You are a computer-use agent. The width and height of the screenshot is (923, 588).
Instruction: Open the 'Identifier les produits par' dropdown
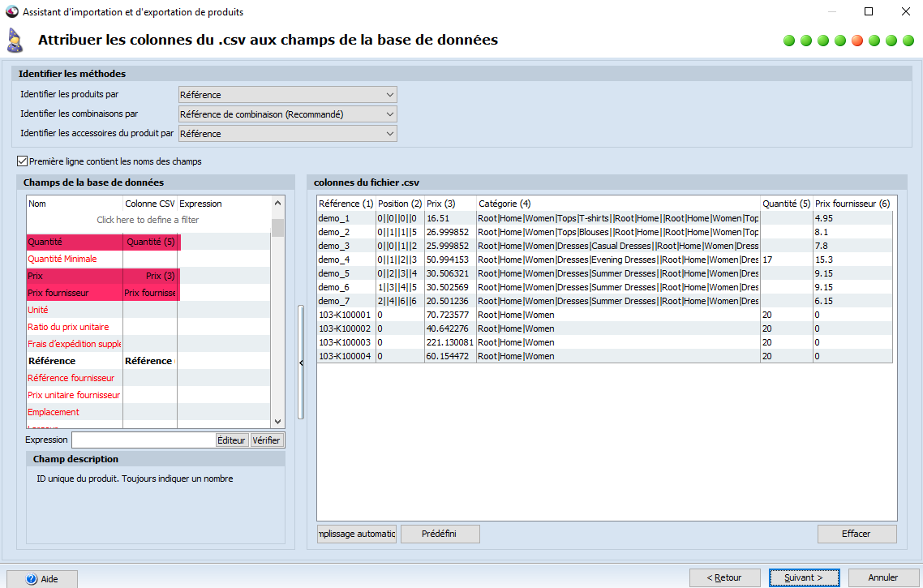[x=389, y=94]
